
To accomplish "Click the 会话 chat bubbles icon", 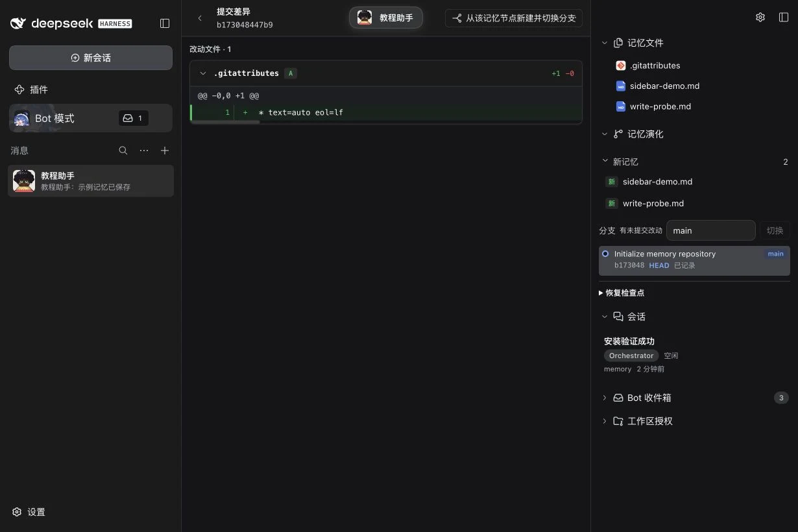I will coord(618,317).
